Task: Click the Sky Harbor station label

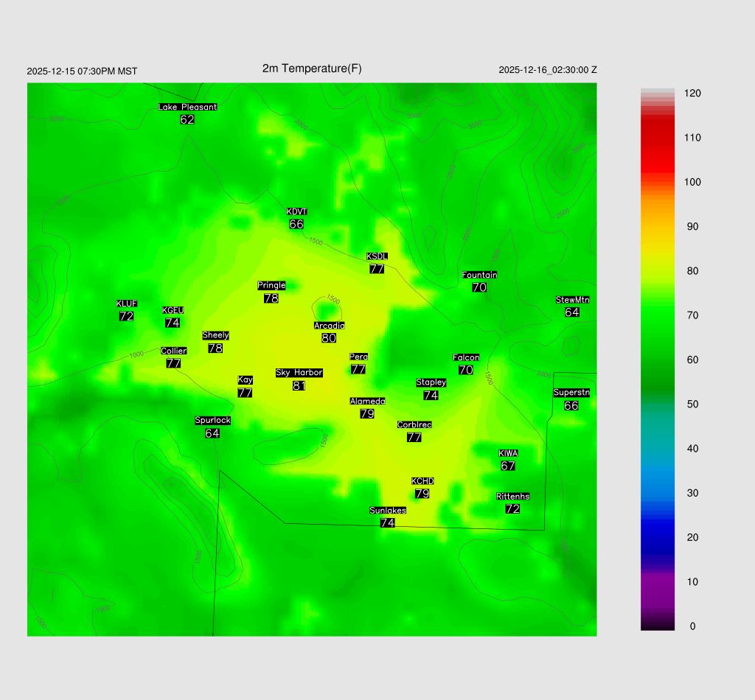Action: [299, 373]
